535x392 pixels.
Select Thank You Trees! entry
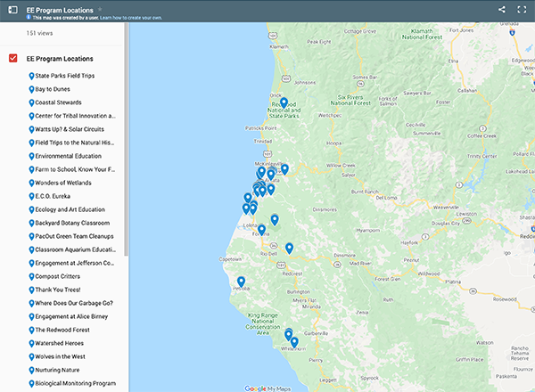coord(58,290)
